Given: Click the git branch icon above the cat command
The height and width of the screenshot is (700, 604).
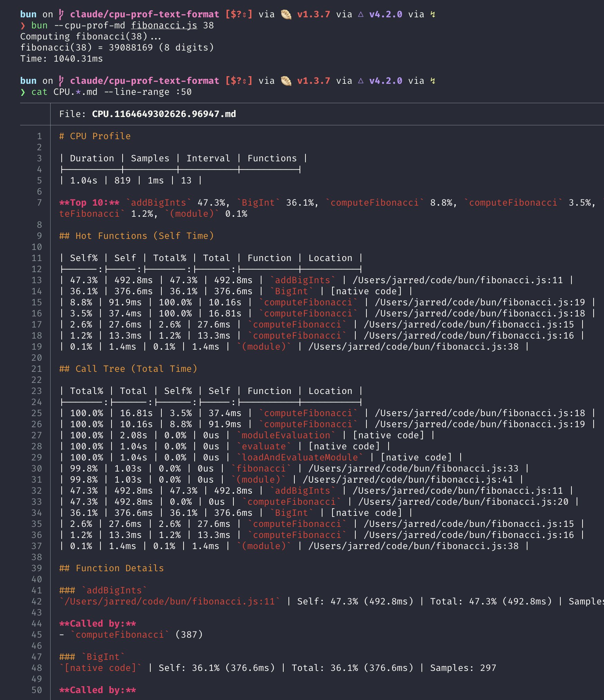Looking at the screenshot, I should point(61,81).
